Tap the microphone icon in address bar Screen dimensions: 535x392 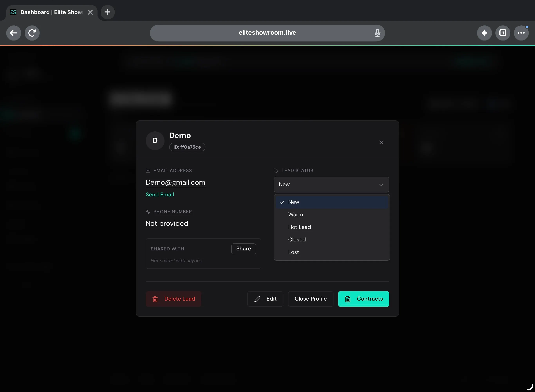(x=377, y=33)
